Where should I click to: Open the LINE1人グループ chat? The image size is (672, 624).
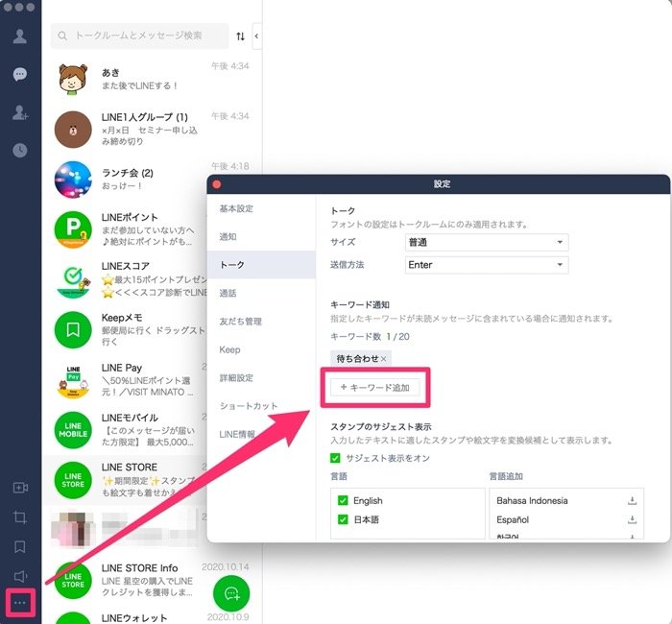[x=153, y=129]
